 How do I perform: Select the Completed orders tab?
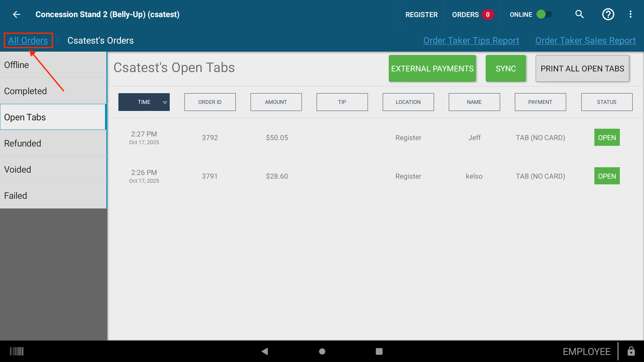(53, 91)
